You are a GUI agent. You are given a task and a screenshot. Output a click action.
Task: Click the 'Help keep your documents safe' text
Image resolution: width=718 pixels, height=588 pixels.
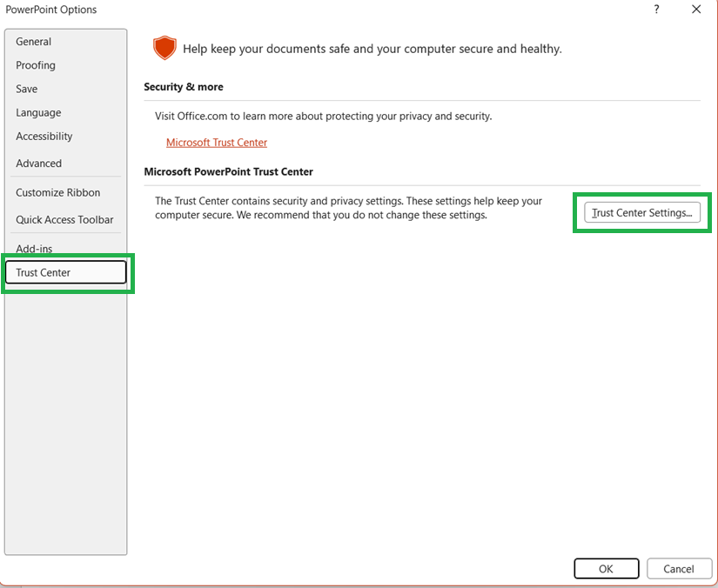pos(372,49)
